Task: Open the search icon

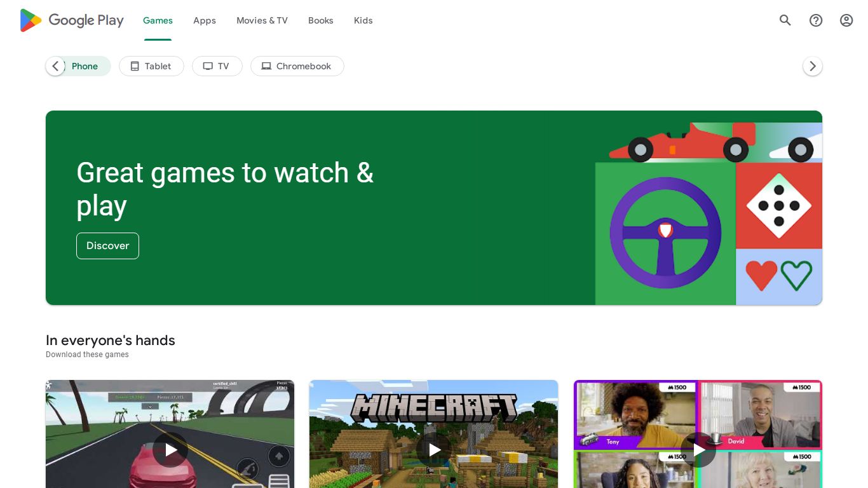Action: [785, 20]
